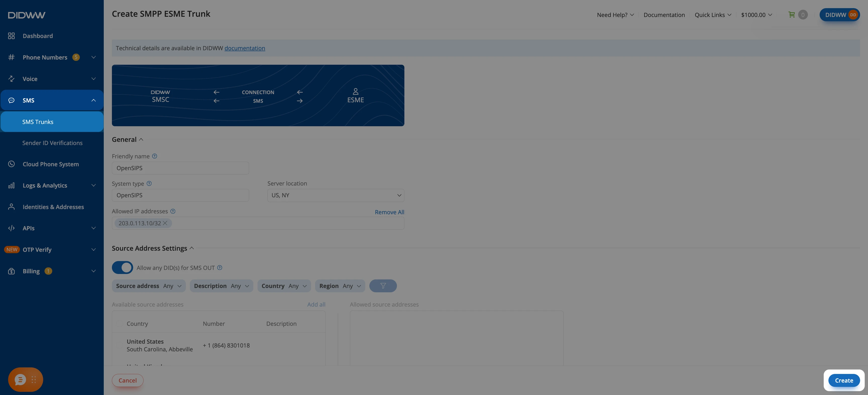The height and width of the screenshot is (395, 868).
Task: Click the DD user avatar
Action: (853, 15)
